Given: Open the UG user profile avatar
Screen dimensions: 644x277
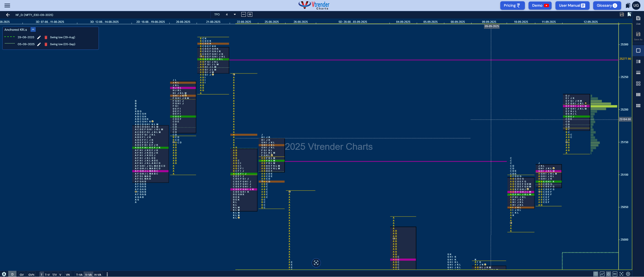Looking at the screenshot, I should [x=636, y=5].
